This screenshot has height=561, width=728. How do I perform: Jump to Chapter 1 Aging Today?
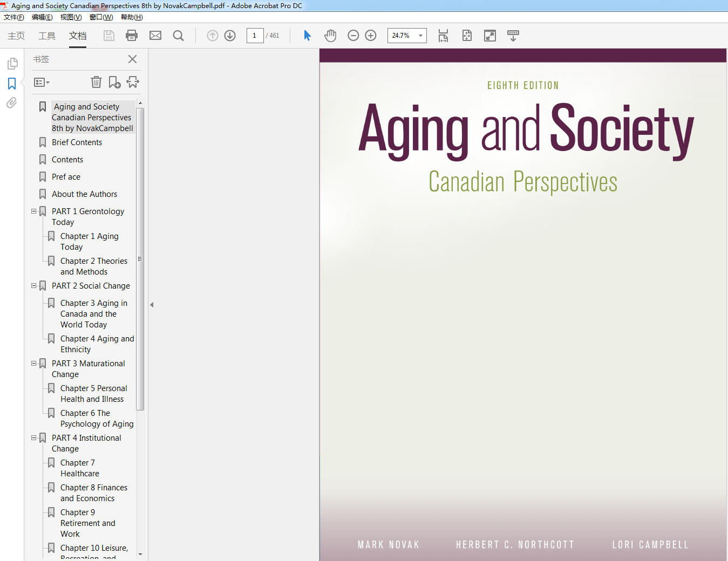(90, 242)
